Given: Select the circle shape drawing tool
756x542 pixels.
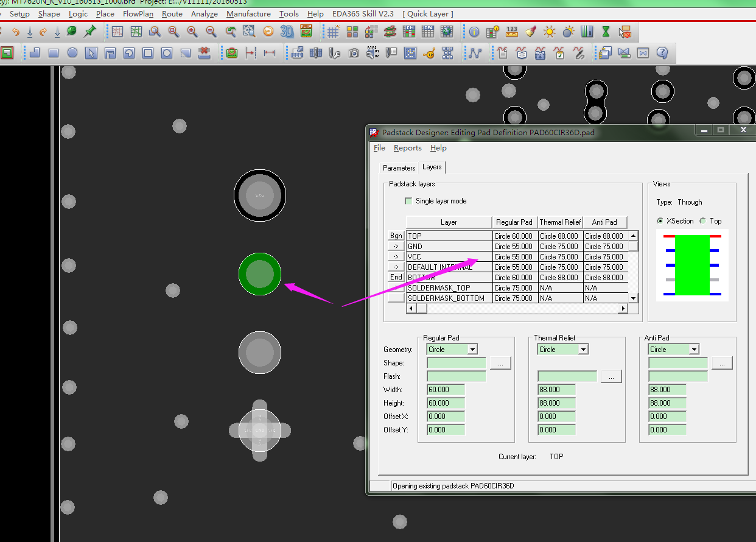Looking at the screenshot, I should tap(72, 53).
